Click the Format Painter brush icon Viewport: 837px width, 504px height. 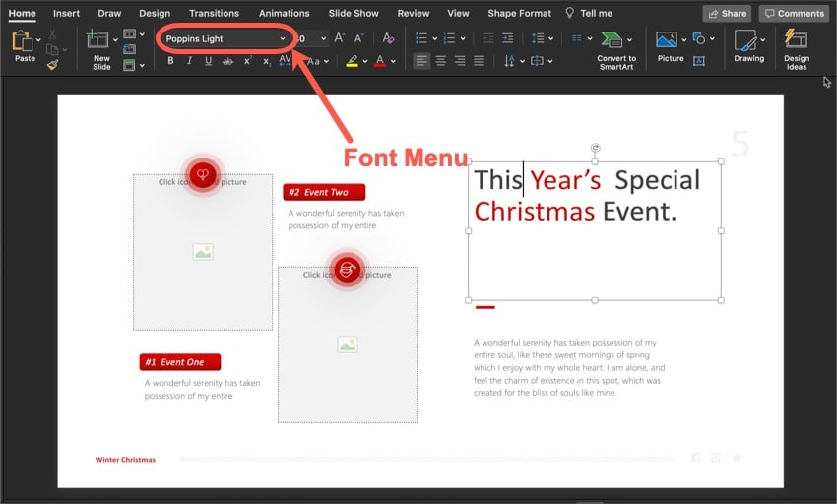[51, 61]
